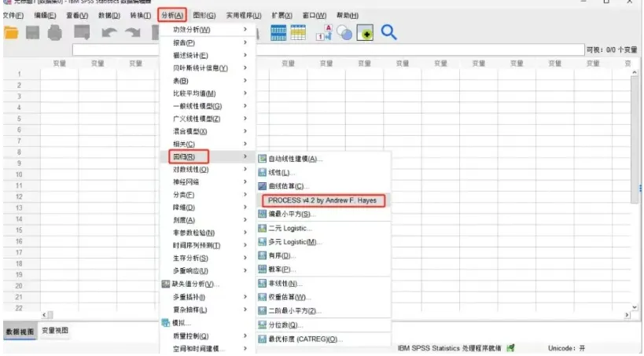Choose 非线性(N)... regression

pyautogui.click(x=280, y=284)
